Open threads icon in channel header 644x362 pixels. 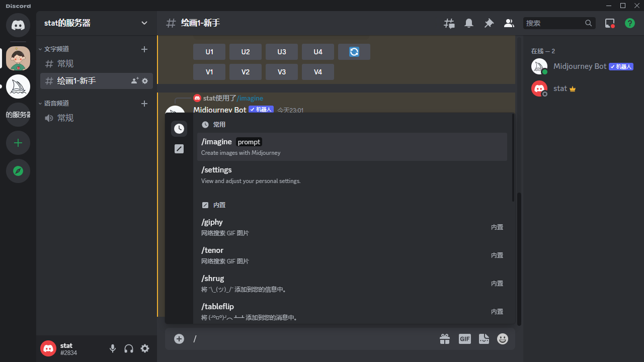pyautogui.click(x=449, y=23)
